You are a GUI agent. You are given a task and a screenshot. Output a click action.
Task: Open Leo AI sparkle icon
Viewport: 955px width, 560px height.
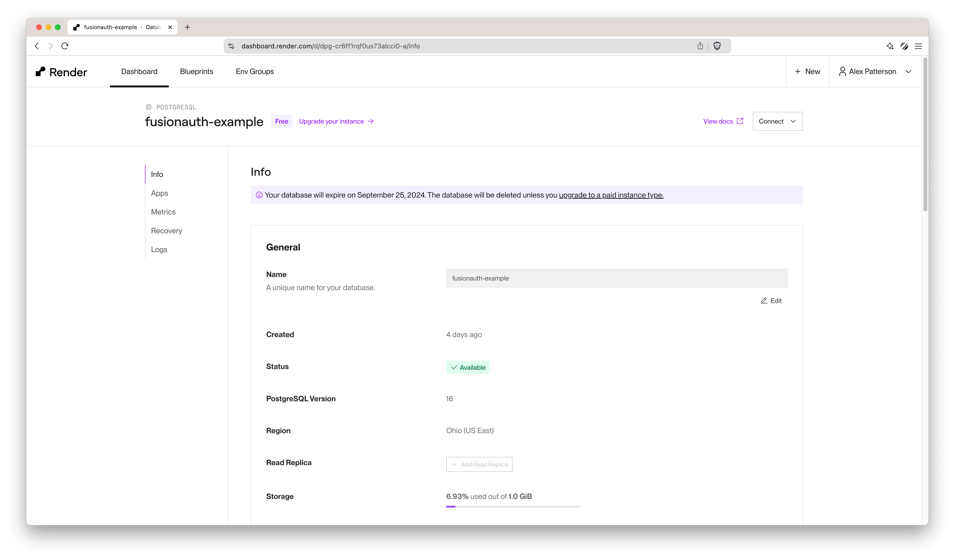890,46
